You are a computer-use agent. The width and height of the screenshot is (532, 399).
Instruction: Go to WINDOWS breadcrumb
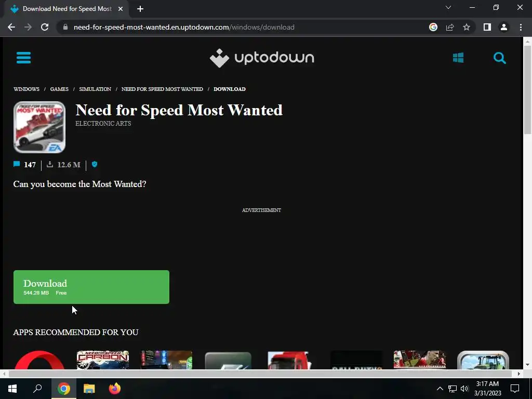point(26,89)
